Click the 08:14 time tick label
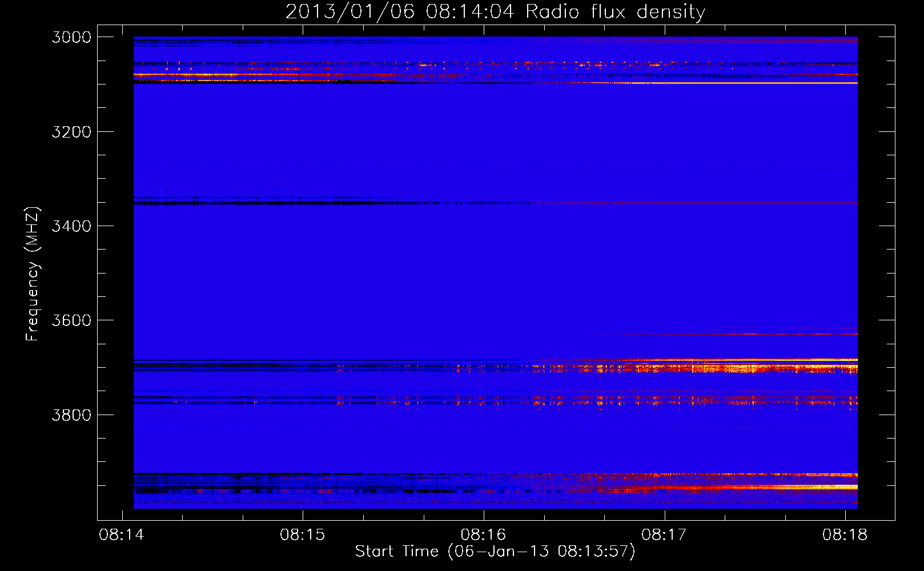The image size is (924, 571). [122, 535]
